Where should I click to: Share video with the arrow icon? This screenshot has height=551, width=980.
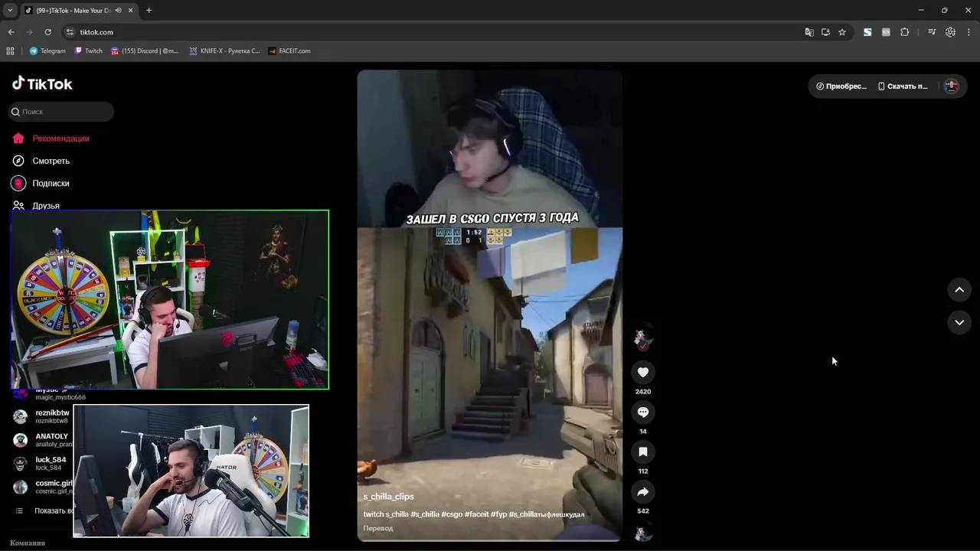(x=643, y=492)
